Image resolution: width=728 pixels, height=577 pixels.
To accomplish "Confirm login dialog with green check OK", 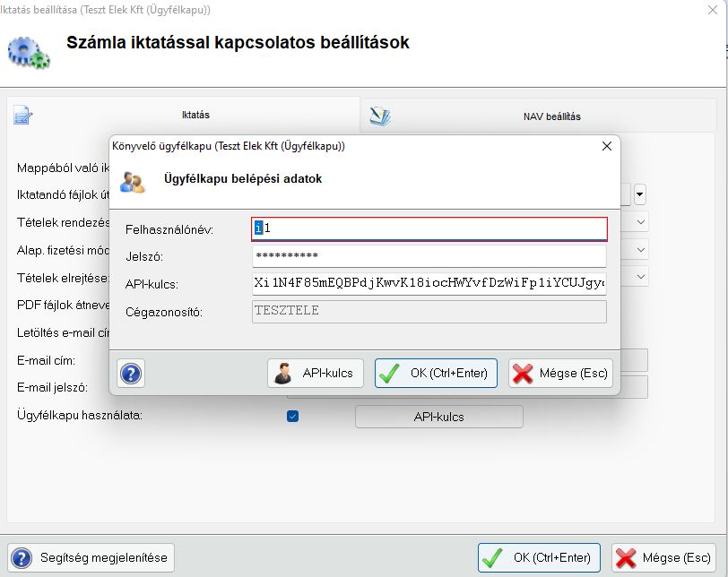I will 436,373.
